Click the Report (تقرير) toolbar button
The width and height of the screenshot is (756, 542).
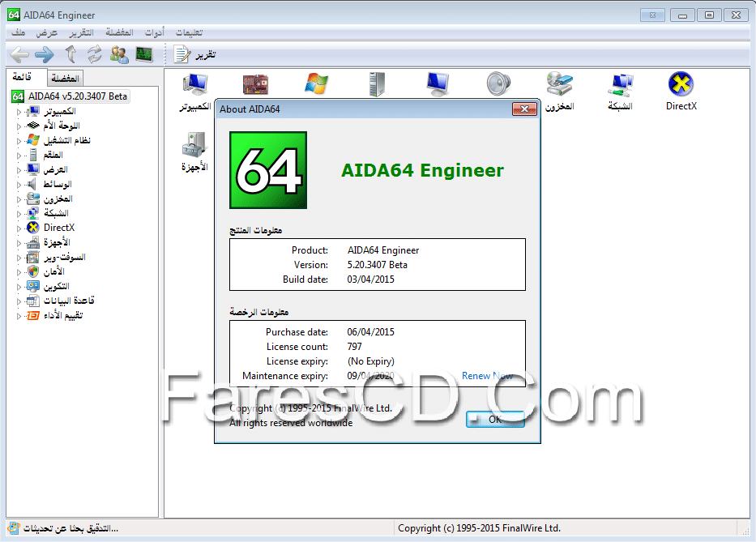[194, 54]
